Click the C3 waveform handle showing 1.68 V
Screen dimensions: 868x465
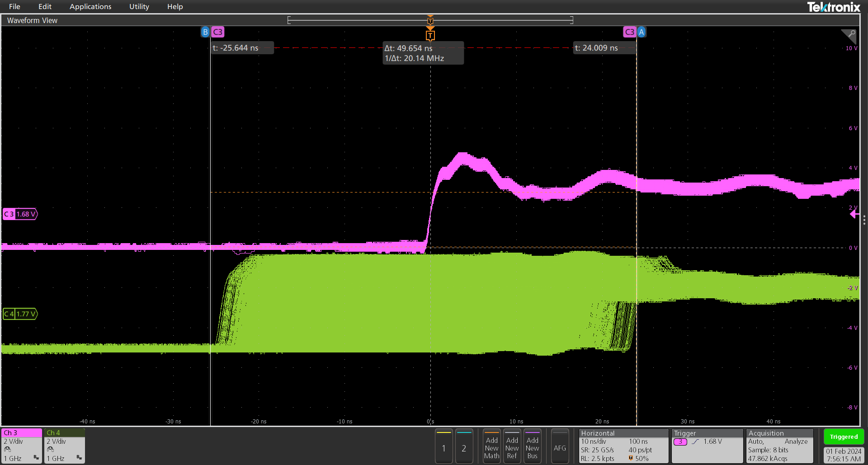pyautogui.click(x=20, y=214)
